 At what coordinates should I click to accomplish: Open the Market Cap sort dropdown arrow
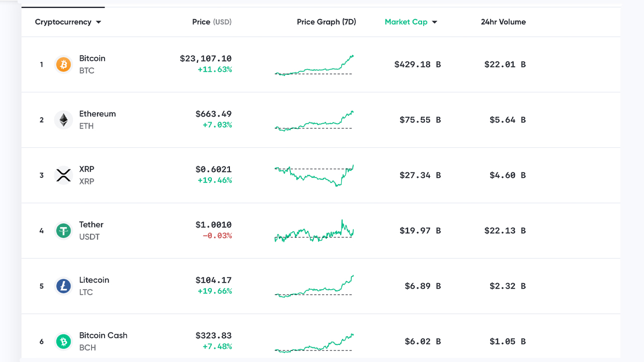[x=435, y=22]
